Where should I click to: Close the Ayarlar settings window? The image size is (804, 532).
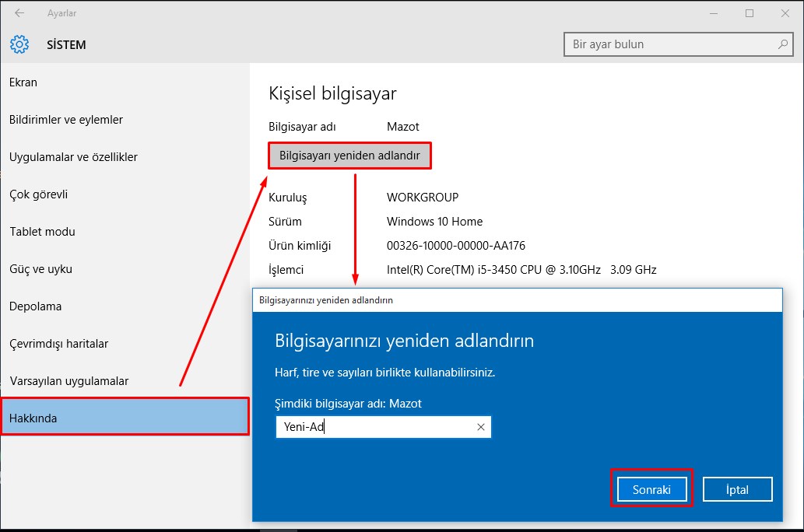[785, 13]
